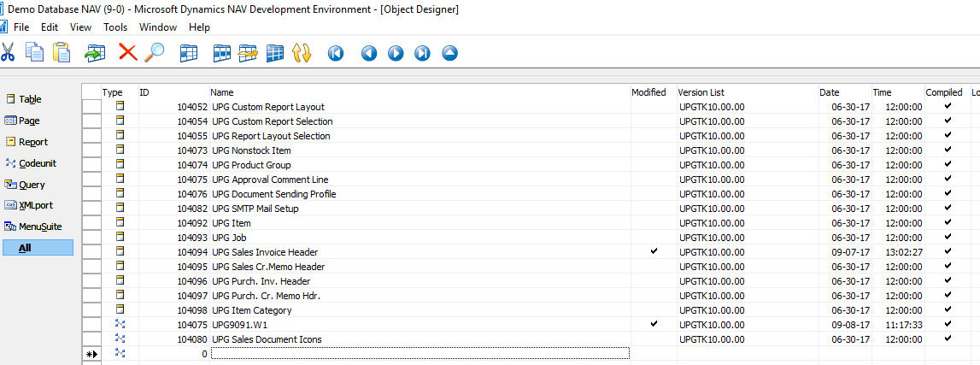Image resolution: width=980 pixels, height=365 pixels.
Task: Click the empty Name field in new row
Action: pyautogui.click(x=420, y=354)
